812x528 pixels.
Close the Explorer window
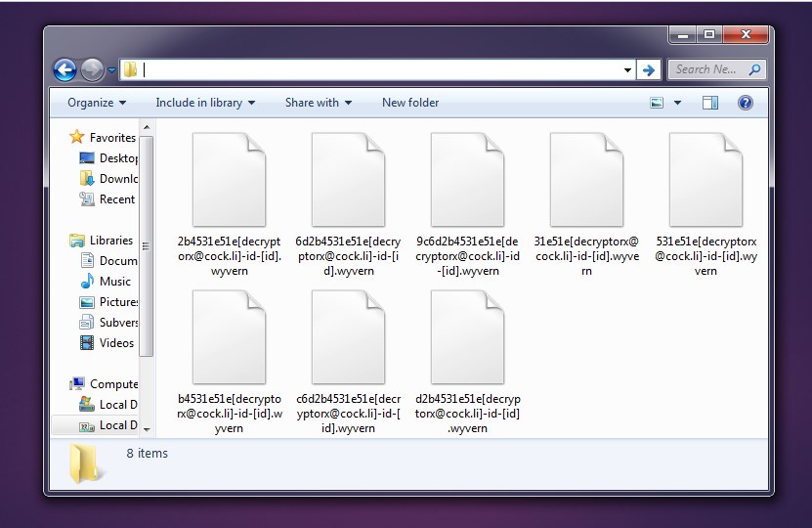(746, 35)
